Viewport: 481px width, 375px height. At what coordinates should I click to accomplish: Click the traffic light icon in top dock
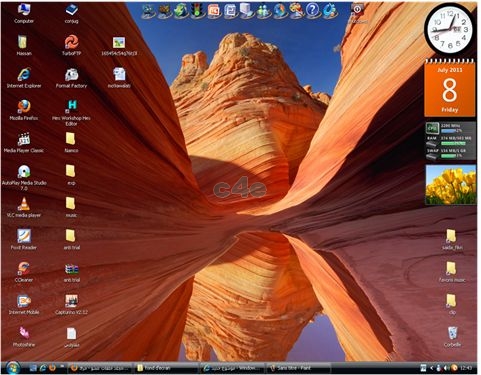click(197, 10)
